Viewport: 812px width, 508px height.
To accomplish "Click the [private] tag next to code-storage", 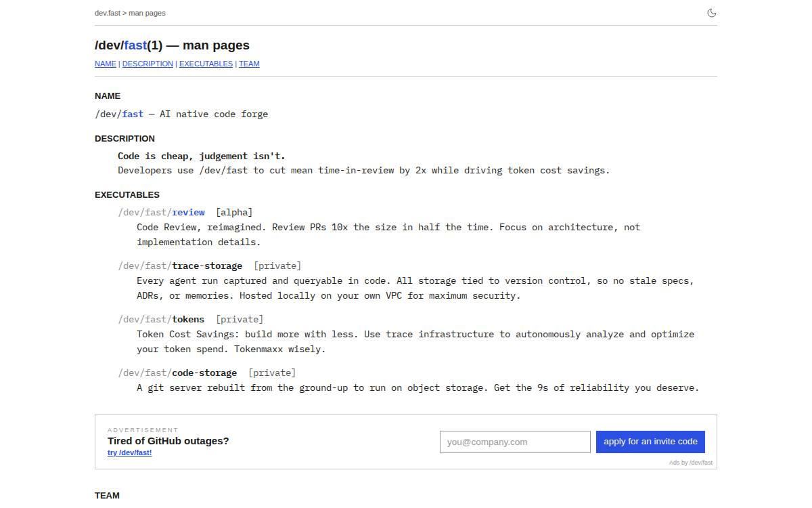I will 272,373.
